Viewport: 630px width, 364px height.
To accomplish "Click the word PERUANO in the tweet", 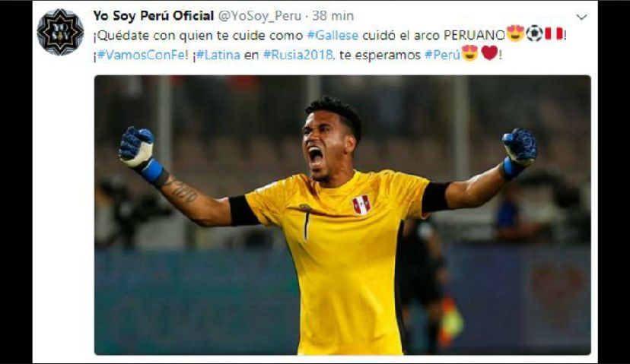I will click(474, 35).
